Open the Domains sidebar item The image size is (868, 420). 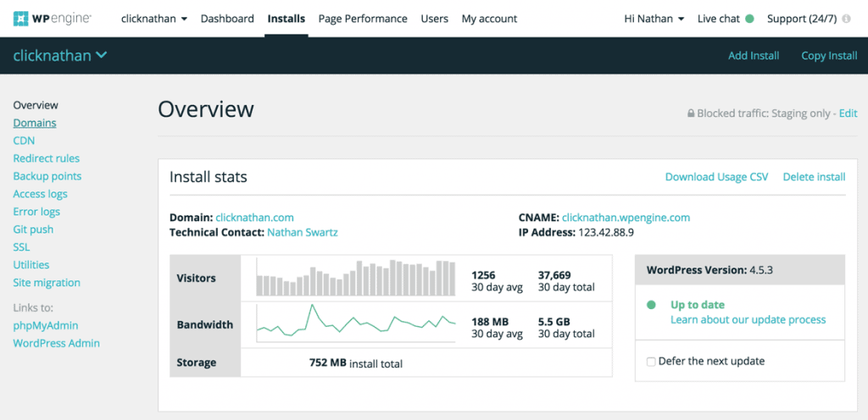tap(34, 123)
